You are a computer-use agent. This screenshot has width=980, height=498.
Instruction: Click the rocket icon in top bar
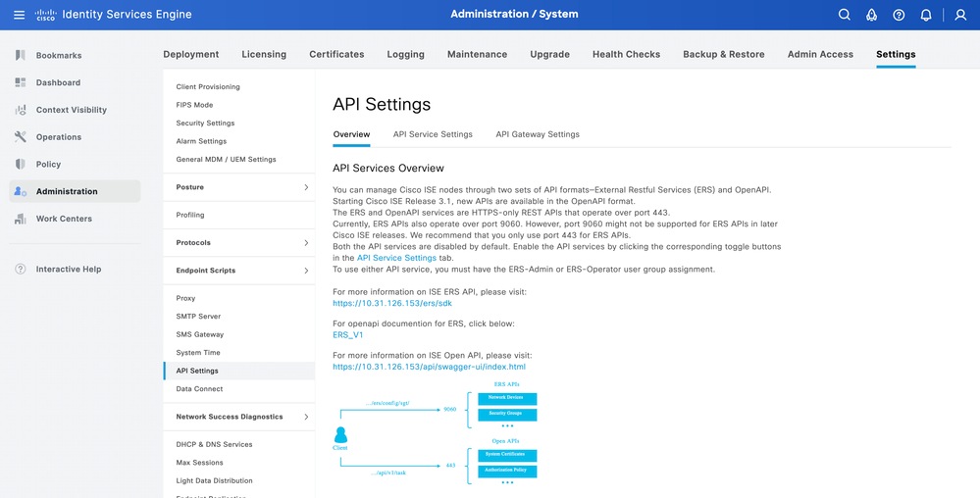(x=871, y=15)
